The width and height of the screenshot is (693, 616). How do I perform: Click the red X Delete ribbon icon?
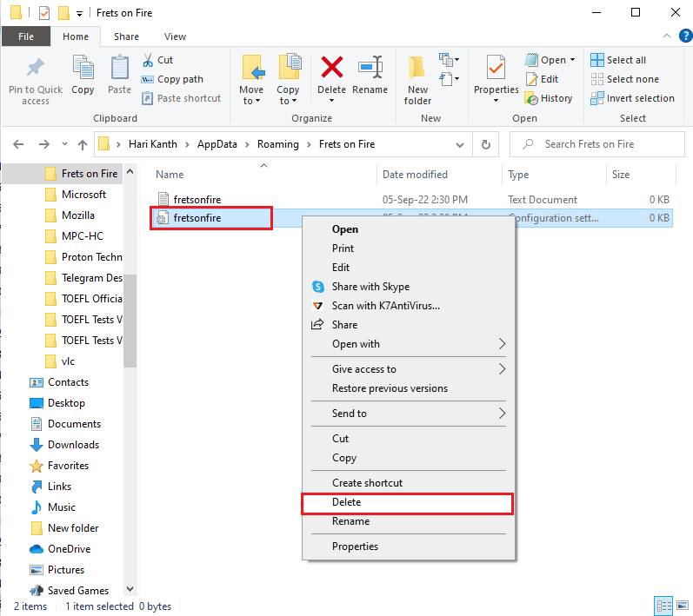(331, 67)
